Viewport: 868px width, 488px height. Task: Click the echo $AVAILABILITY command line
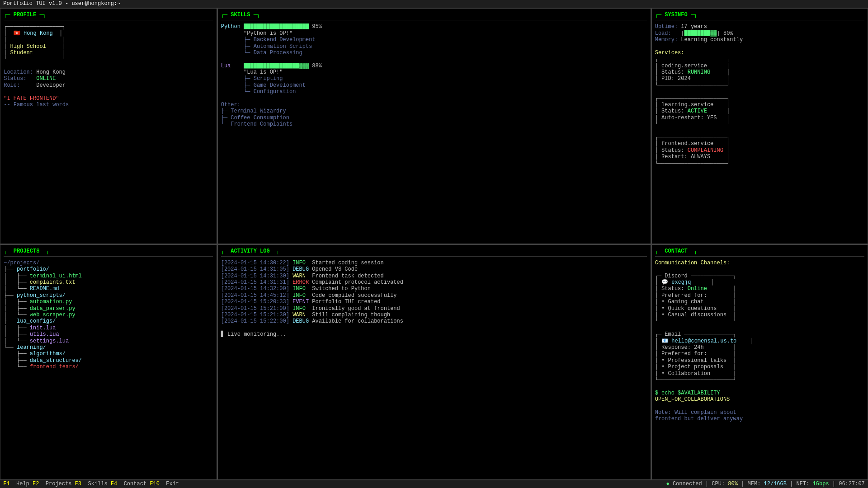(688, 393)
